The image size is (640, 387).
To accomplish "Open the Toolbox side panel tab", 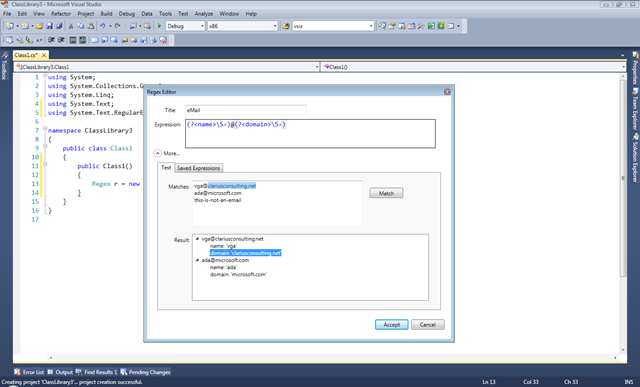I will click(4, 67).
